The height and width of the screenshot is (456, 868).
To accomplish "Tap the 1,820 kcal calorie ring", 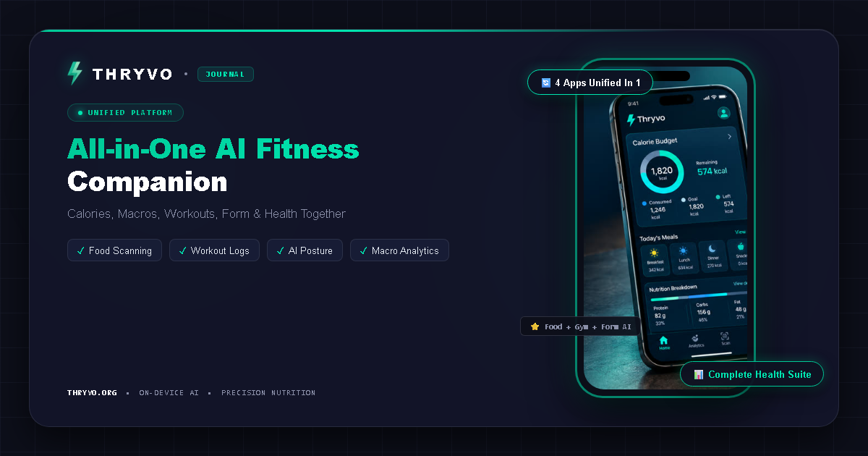I will pos(661,172).
